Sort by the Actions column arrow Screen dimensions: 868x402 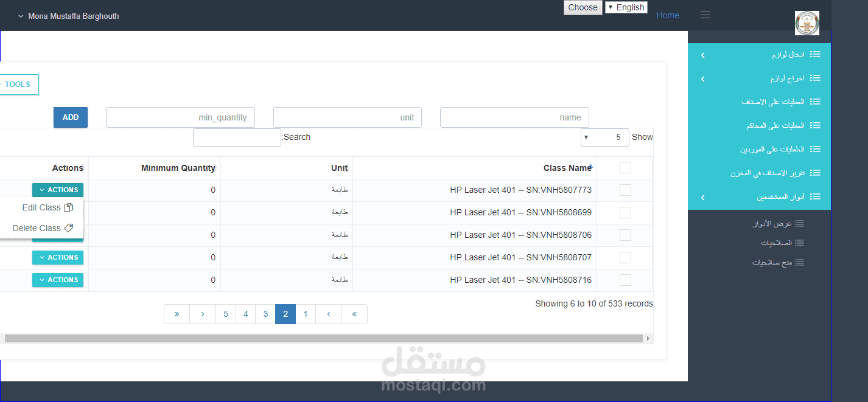pyautogui.click(x=82, y=168)
